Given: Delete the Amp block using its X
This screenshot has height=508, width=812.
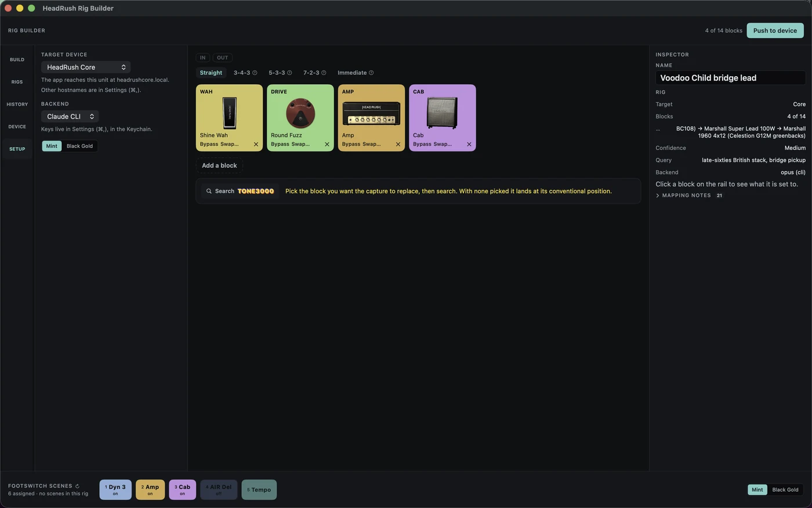Looking at the screenshot, I should 398,144.
